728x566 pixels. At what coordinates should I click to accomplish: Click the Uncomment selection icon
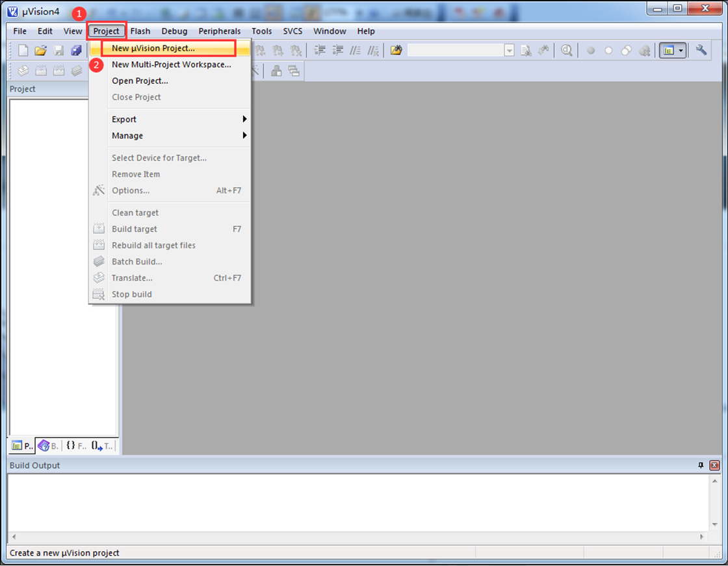pos(373,50)
